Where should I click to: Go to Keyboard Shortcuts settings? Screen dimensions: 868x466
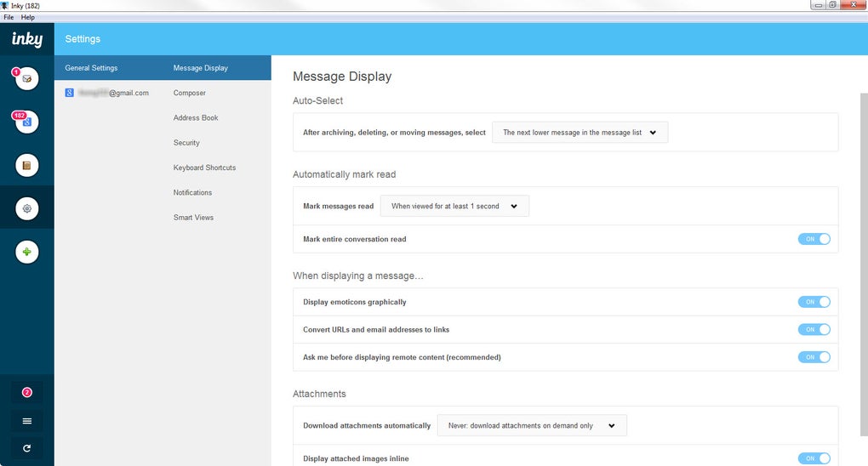pyautogui.click(x=204, y=168)
